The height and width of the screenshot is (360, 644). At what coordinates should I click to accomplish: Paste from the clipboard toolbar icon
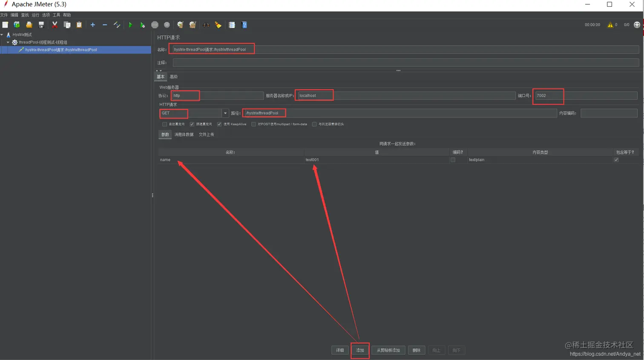point(79,25)
